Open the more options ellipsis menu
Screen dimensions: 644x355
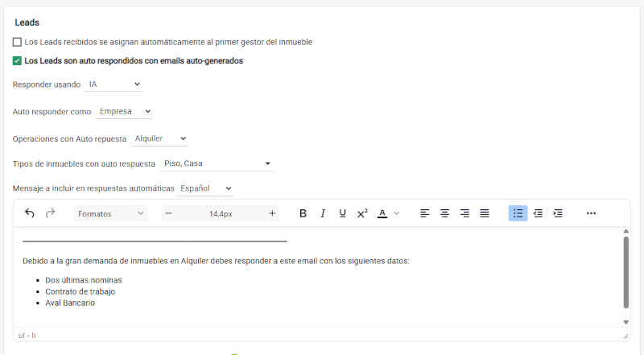coord(591,213)
